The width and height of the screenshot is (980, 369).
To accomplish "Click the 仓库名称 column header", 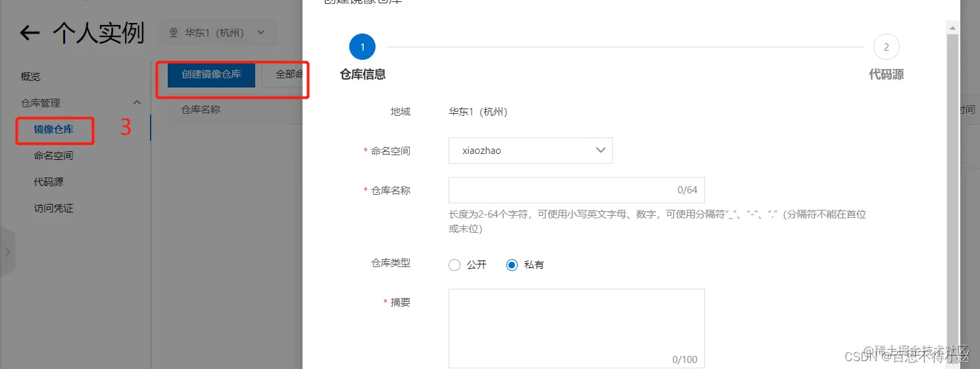I will 201,110.
